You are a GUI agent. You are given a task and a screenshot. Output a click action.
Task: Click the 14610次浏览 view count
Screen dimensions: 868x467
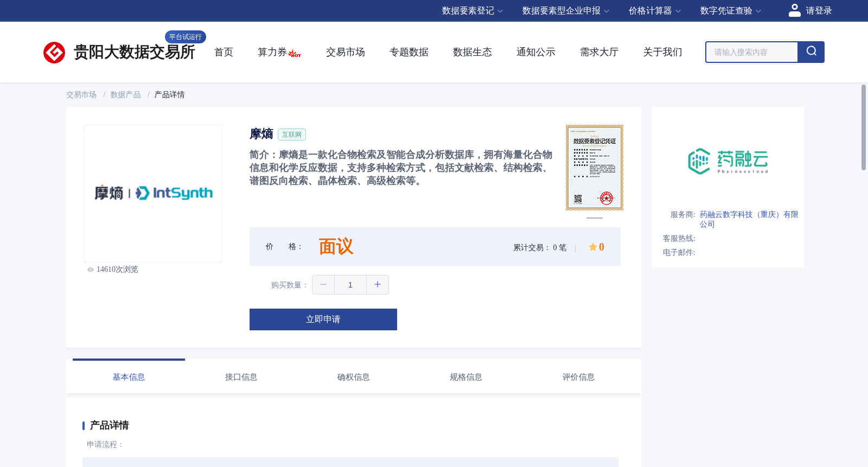(x=117, y=270)
